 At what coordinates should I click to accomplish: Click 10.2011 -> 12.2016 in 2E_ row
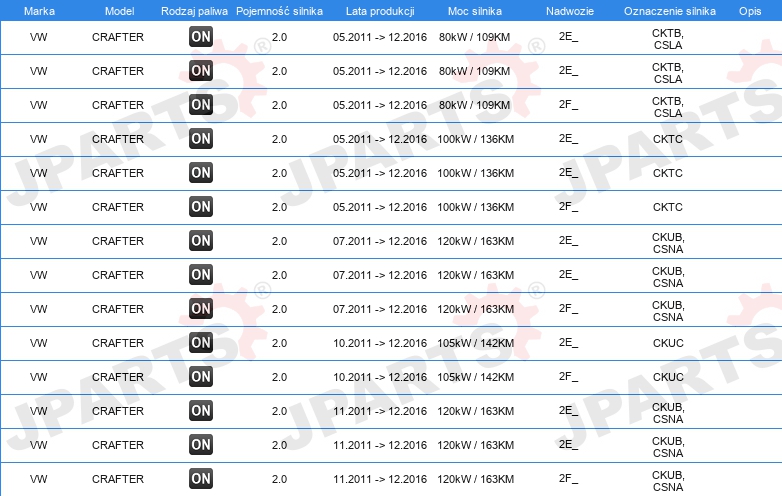point(380,343)
